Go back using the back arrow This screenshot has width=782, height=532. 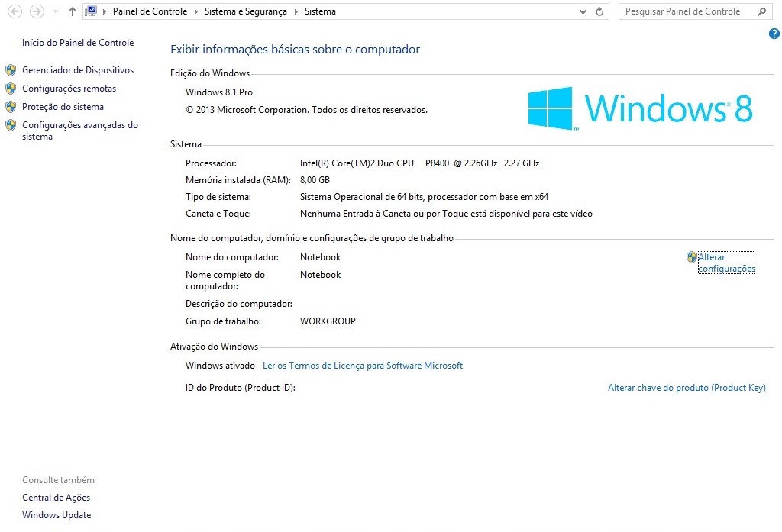(x=15, y=11)
